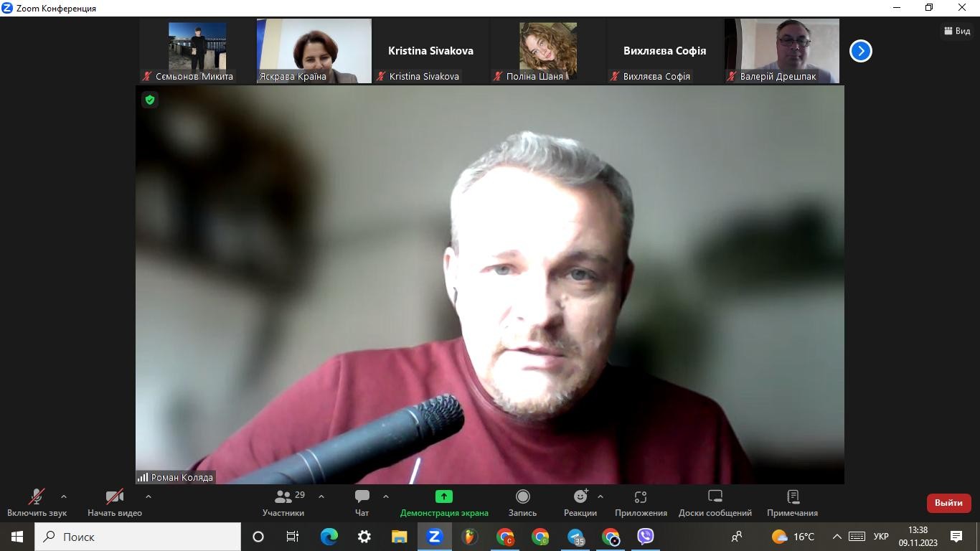The image size is (980, 551).
Task: Open first Chrome icon in taskbar
Action: [x=505, y=537]
